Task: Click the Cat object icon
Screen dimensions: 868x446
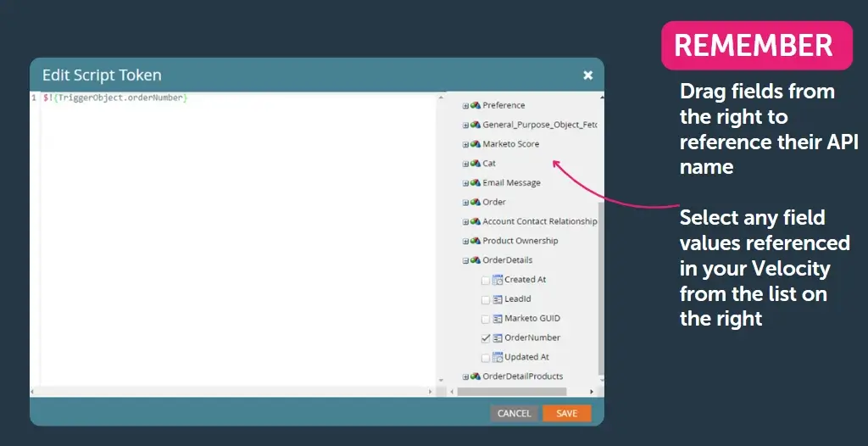Action: click(475, 164)
